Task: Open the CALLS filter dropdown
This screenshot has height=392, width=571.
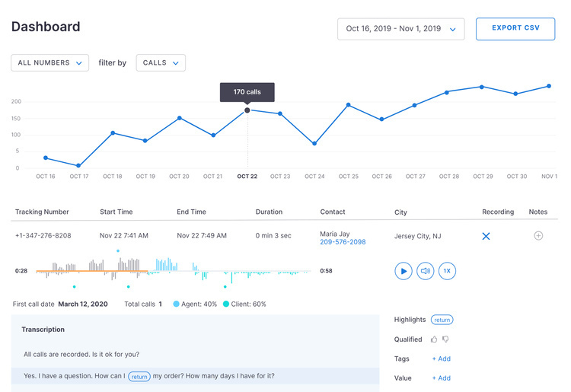Action: [161, 63]
